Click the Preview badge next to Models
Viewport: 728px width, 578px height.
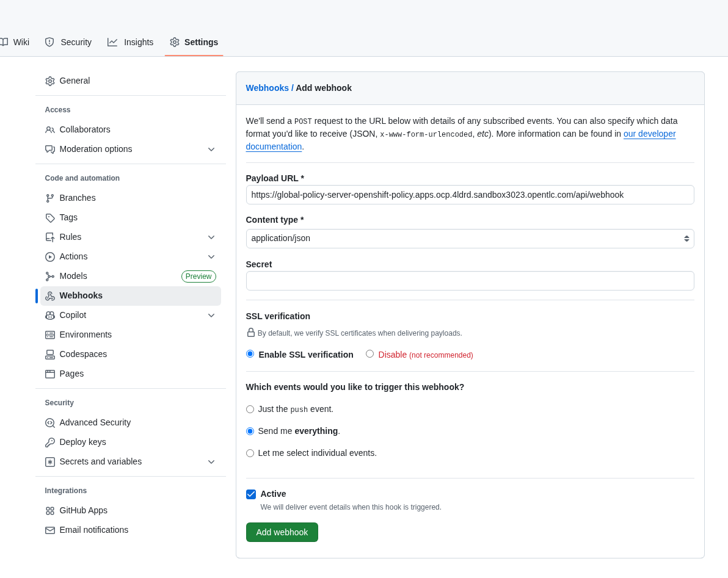point(198,276)
